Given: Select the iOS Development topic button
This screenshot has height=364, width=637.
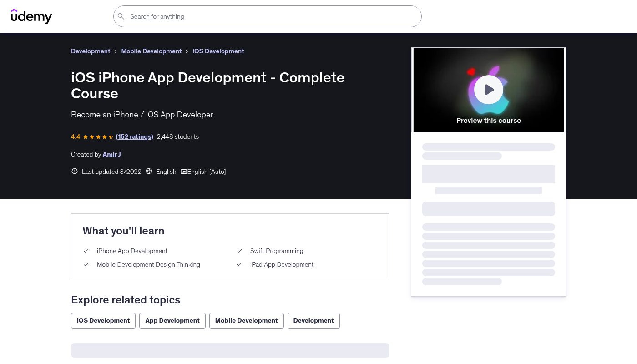Looking at the screenshot, I should tap(103, 320).
